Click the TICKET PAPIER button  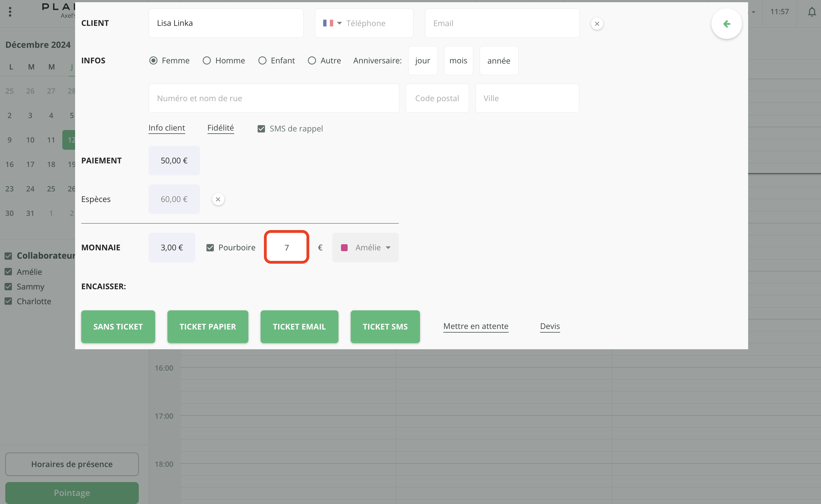pos(207,327)
